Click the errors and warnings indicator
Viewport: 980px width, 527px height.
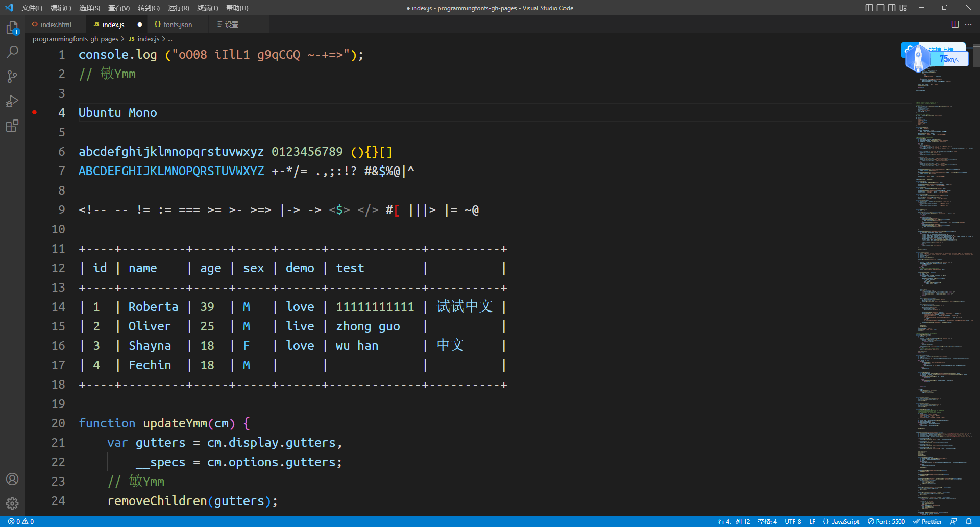point(21,521)
